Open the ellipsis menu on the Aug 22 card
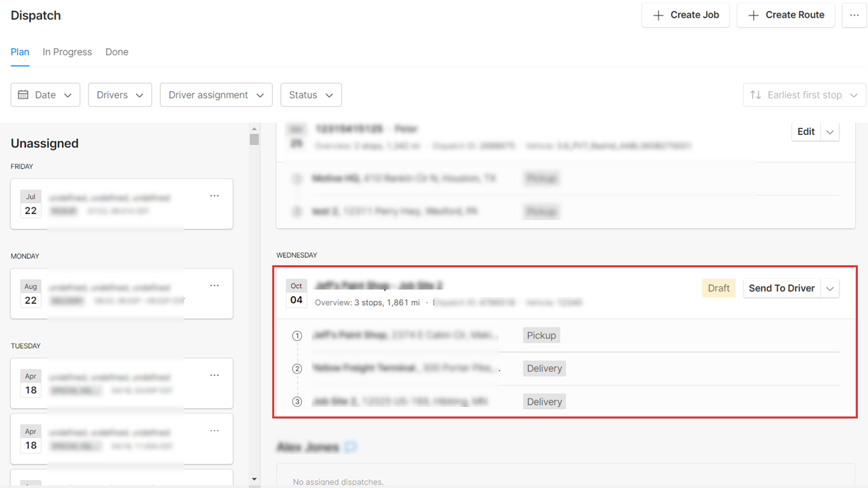The image size is (868, 488). point(214,285)
